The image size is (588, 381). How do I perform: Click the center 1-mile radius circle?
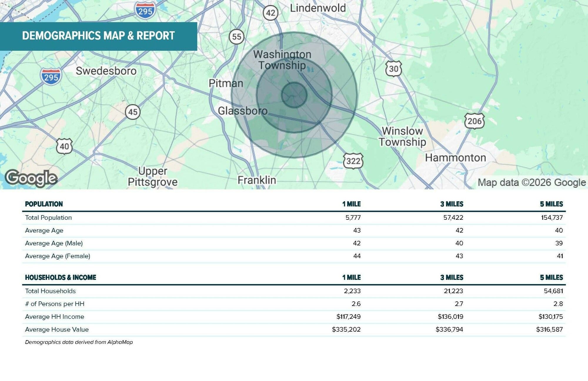pyautogui.click(x=294, y=95)
